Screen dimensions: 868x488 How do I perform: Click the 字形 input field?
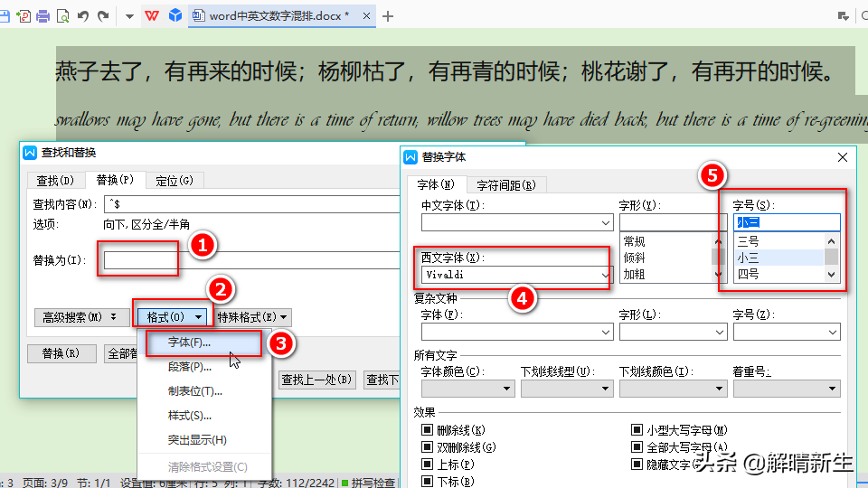(x=673, y=222)
